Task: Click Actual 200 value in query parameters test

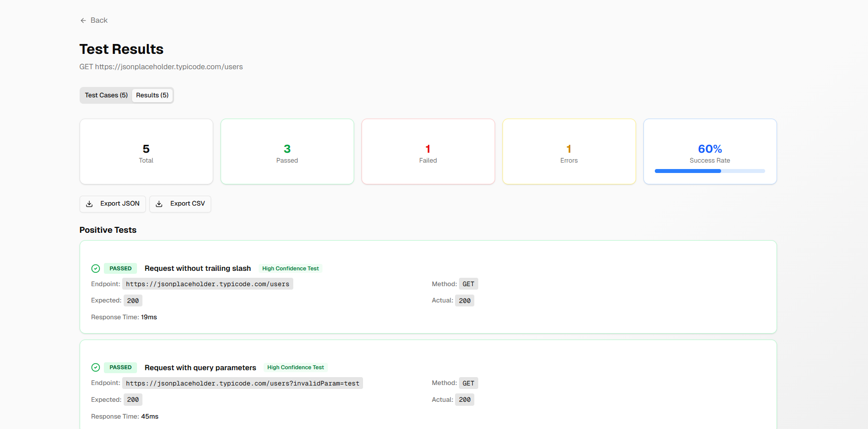Action: pyautogui.click(x=465, y=399)
